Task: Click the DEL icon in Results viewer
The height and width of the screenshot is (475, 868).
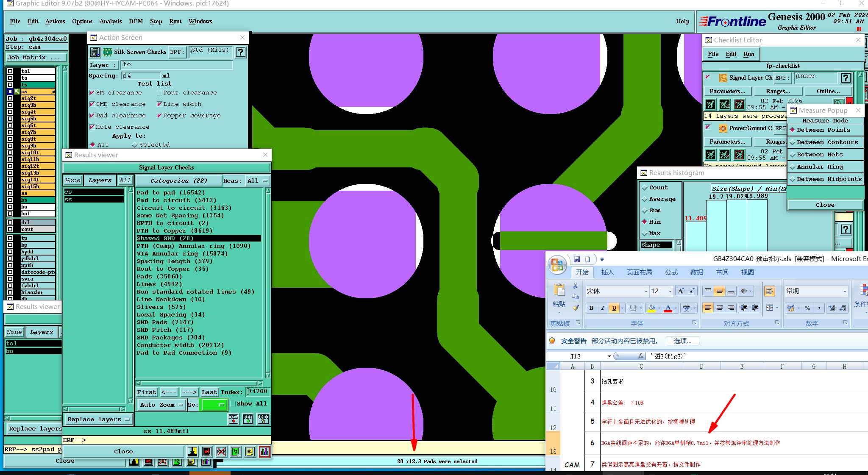Action: 234,419
